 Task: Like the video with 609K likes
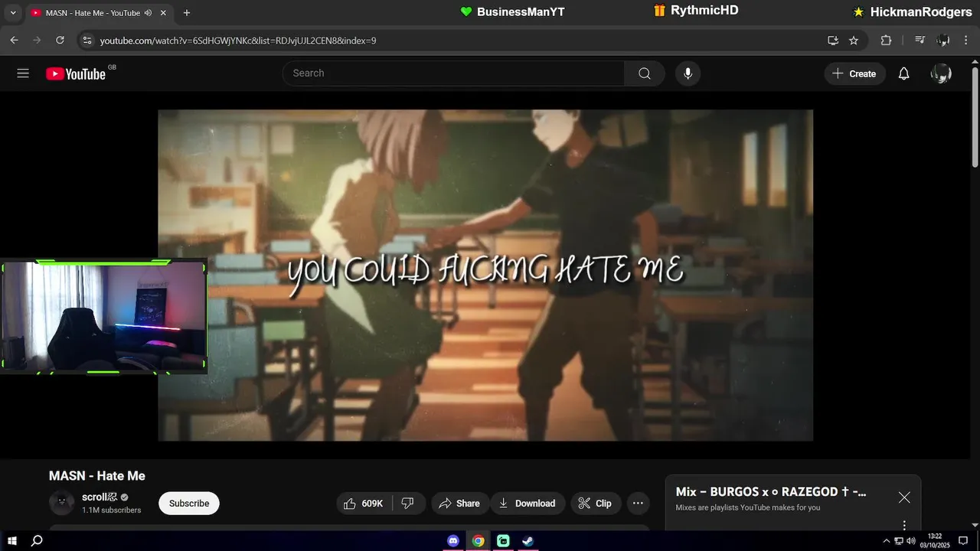coord(364,503)
